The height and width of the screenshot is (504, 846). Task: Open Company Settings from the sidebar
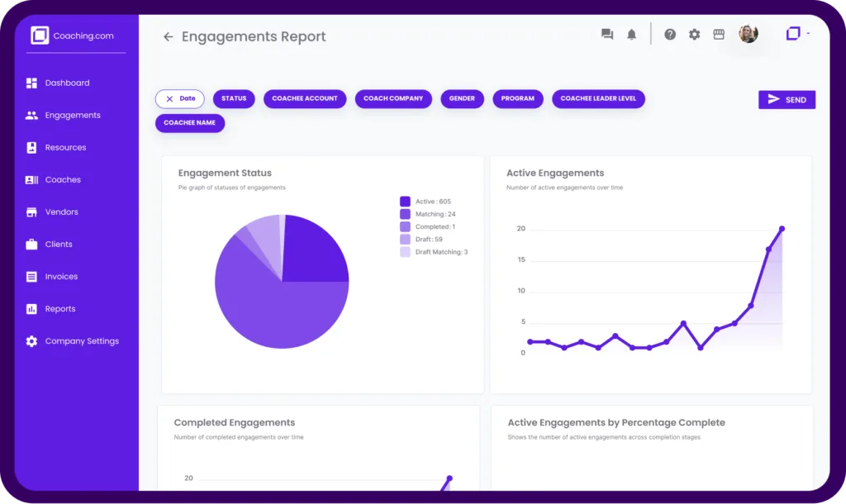31,340
